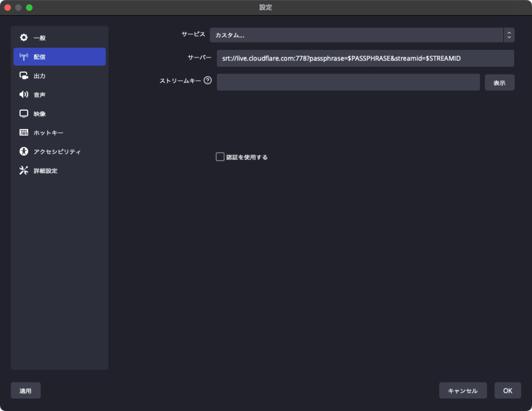Click the キャンセル cancel button

(x=463, y=390)
